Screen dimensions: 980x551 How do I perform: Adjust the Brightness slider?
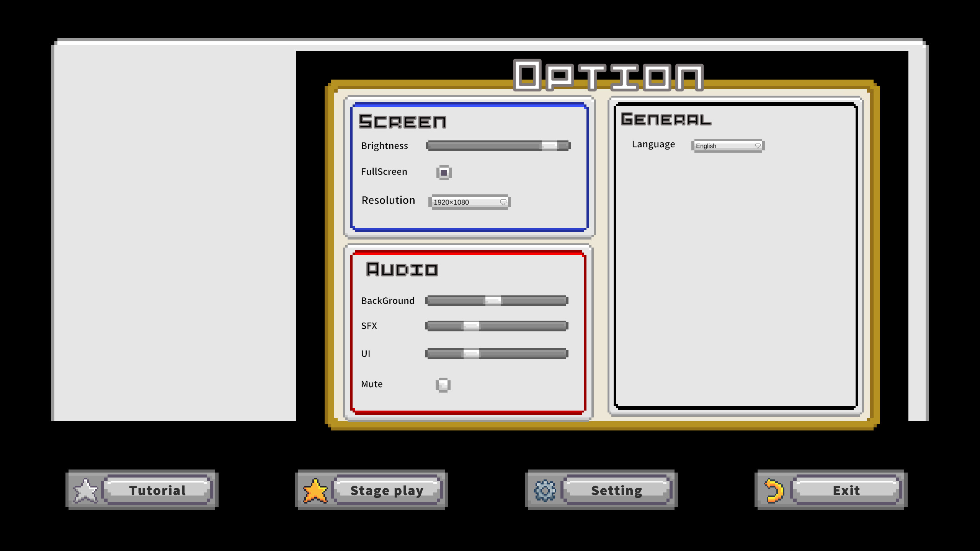click(x=498, y=145)
